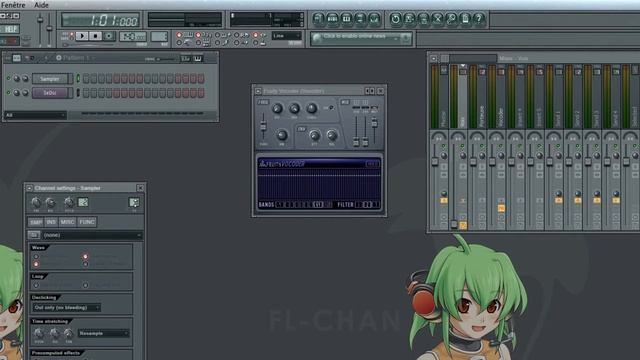Open the Mixer window menu arrow
Viewport: 640px width, 360px height.
coord(434,59)
